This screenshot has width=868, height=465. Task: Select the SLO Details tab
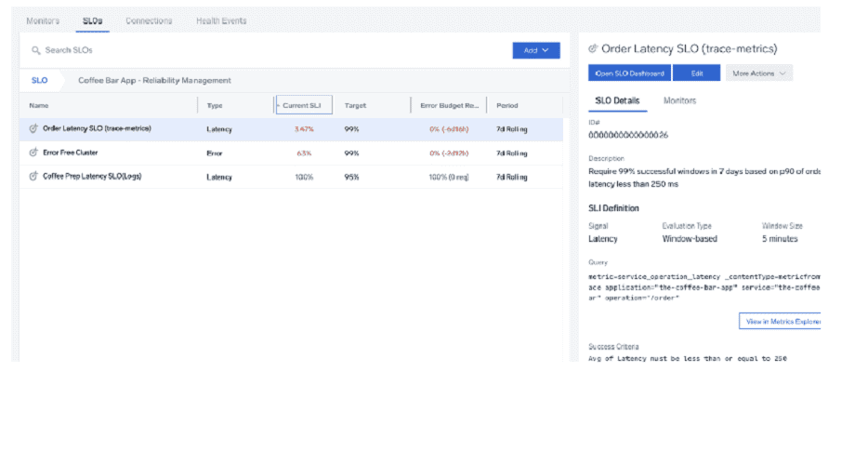617,100
